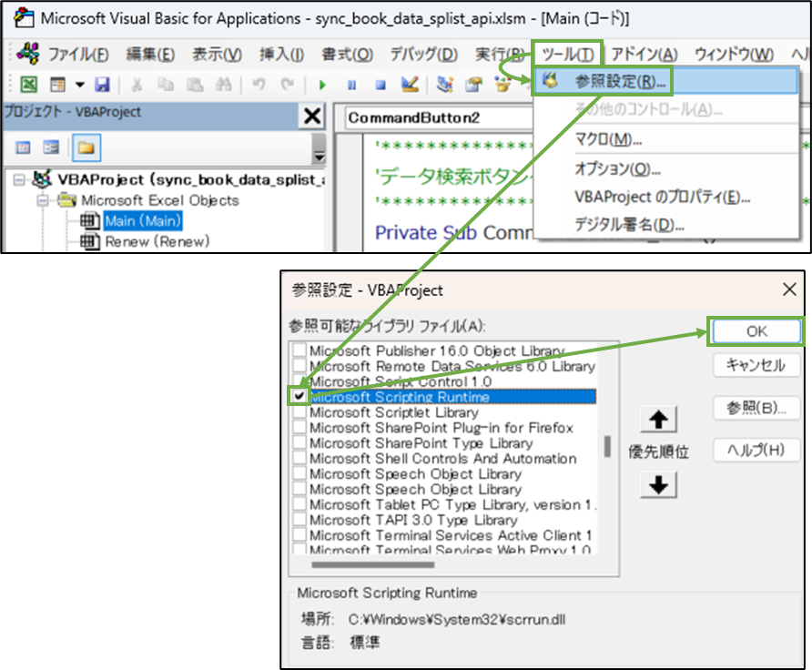The height and width of the screenshot is (670, 812).
Task: Save the project via the Save icon
Action: click(x=102, y=84)
